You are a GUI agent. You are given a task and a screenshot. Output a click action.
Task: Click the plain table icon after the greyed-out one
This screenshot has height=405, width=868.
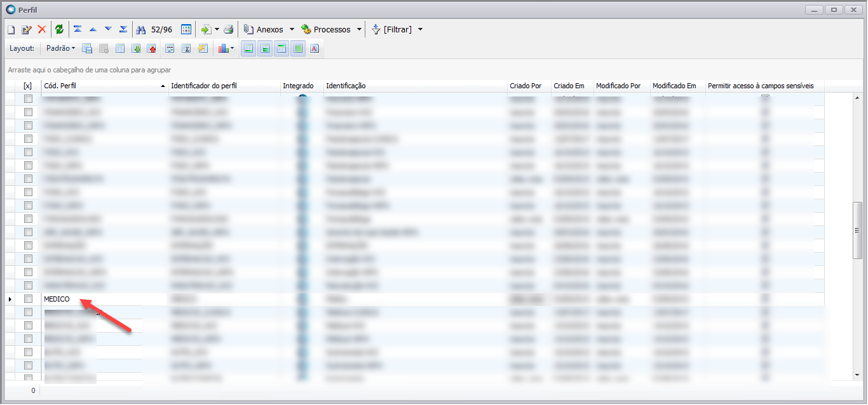tap(120, 48)
